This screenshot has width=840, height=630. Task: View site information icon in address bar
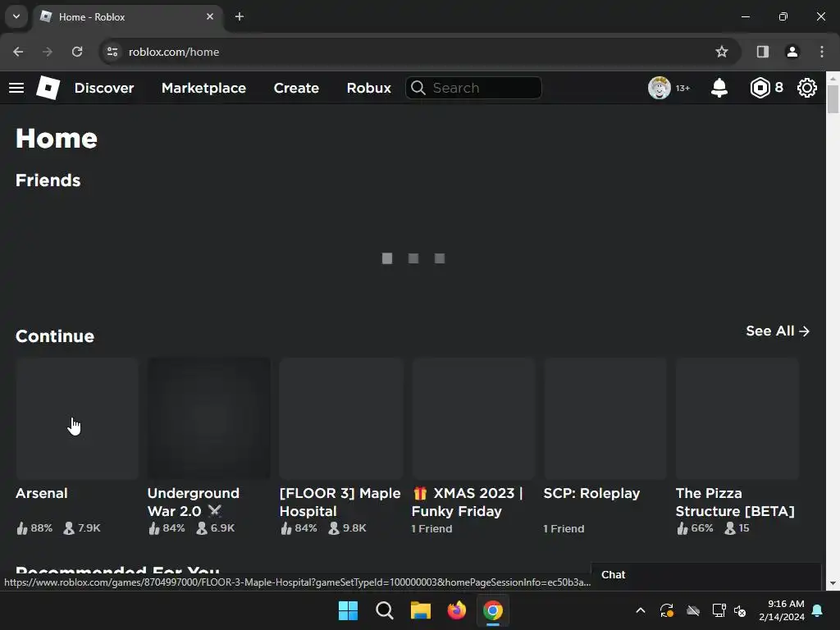pos(112,52)
